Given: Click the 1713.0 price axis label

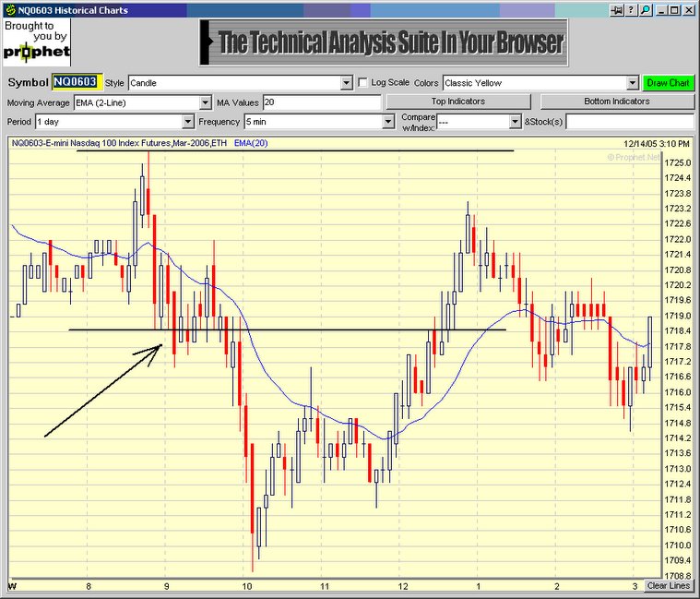Looking at the screenshot, I should click(677, 469).
